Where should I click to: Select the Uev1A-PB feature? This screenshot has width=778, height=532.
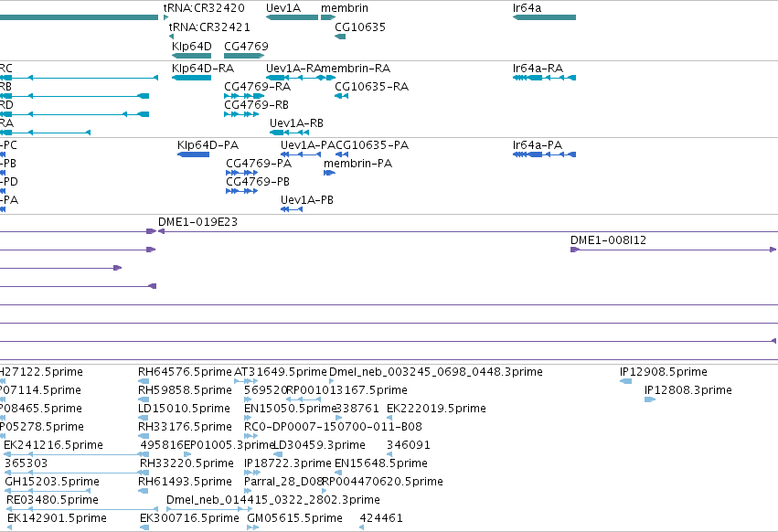point(292,209)
